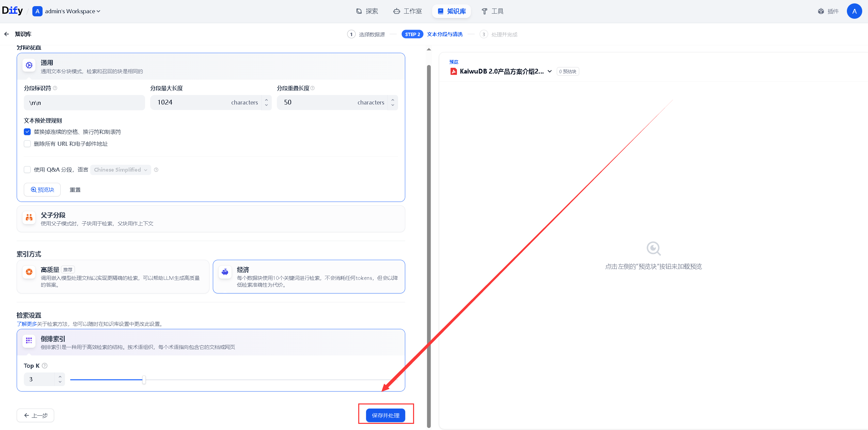Enable the 使用 Q&A 分段 checkbox
The image size is (868, 430).
click(x=27, y=170)
